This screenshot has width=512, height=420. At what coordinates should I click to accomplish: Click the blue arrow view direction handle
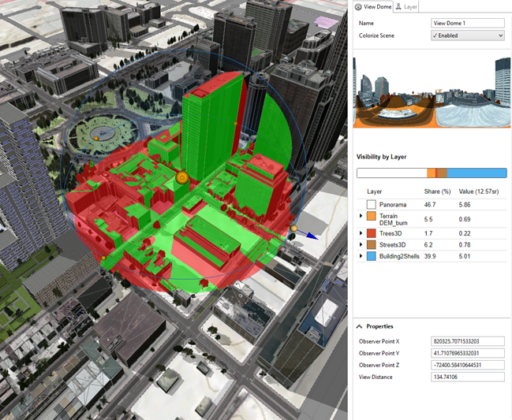point(312,235)
